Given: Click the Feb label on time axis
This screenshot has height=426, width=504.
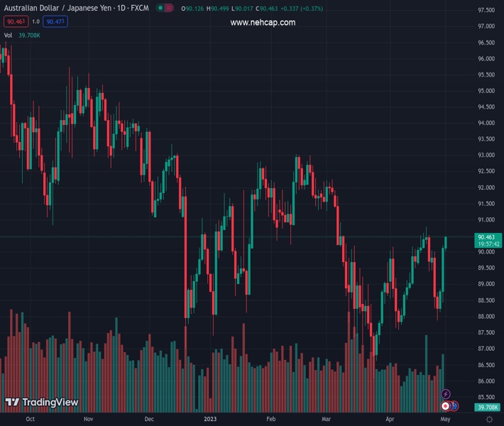Looking at the screenshot, I should click(270, 420).
